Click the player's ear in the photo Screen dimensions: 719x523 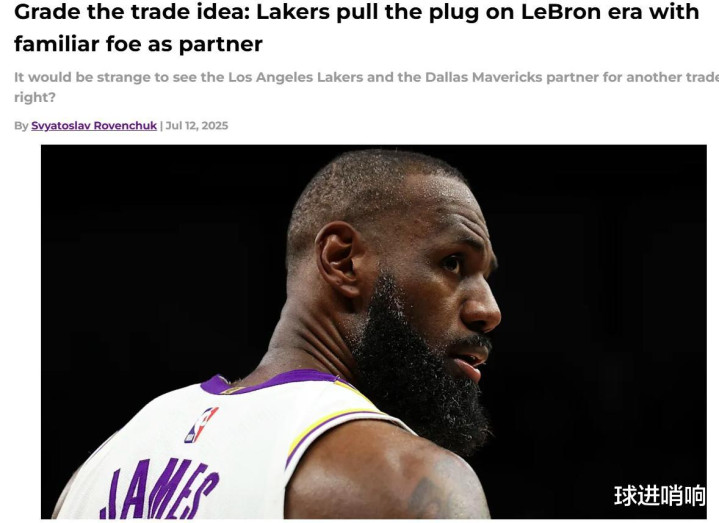(339, 259)
